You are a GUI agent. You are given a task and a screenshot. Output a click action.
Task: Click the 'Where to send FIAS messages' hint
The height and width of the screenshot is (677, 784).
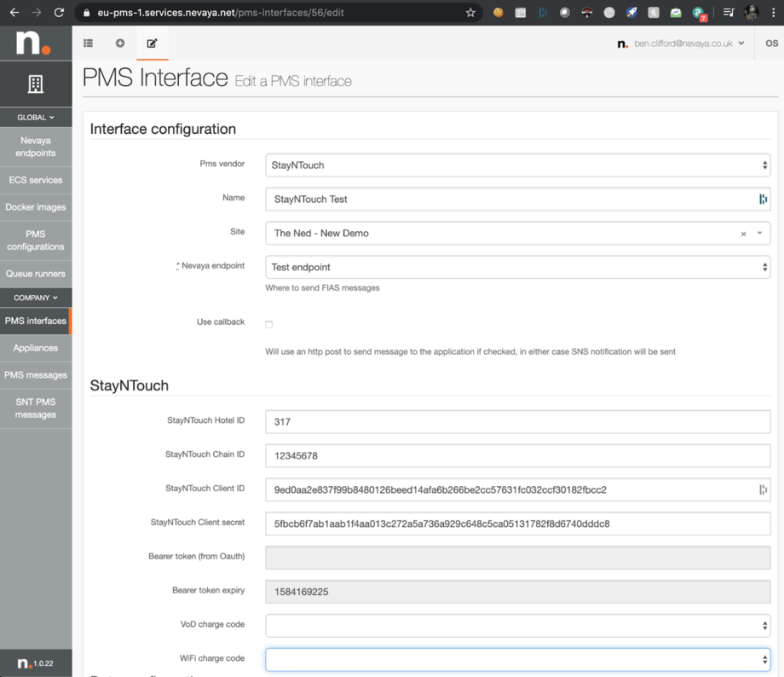click(x=322, y=287)
